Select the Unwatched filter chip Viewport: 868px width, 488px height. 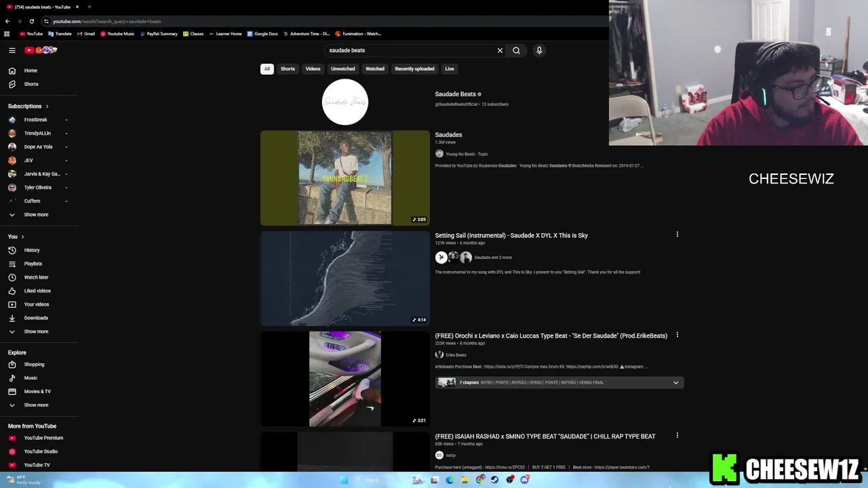click(342, 68)
